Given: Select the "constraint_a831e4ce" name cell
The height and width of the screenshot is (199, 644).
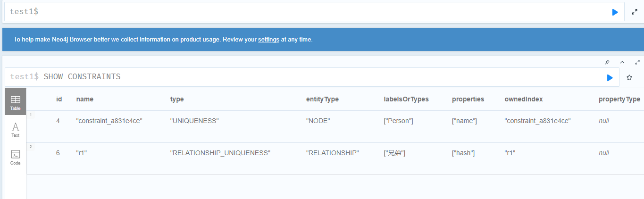Looking at the screenshot, I should point(109,121).
